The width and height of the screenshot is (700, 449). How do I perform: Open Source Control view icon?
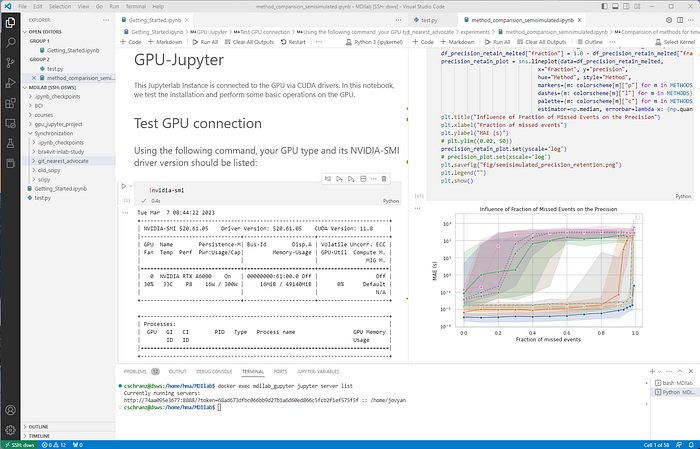pyautogui.click(x=10, y=62)
